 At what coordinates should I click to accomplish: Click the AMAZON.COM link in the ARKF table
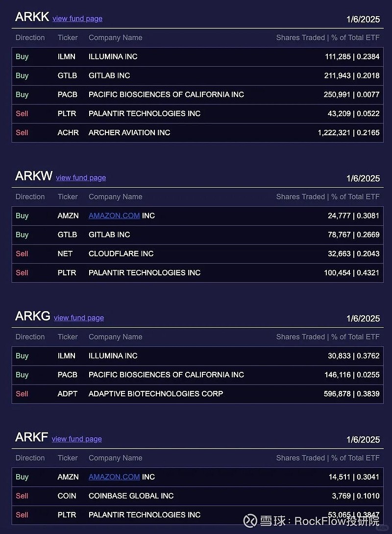click(114, 477)
